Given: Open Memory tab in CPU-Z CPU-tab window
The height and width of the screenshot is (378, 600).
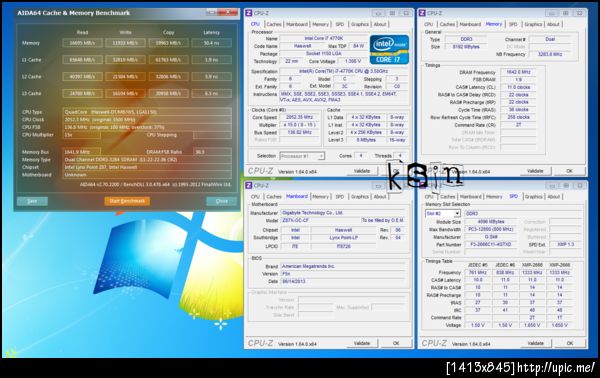Looking at the screenshot, I should (320, 24).
